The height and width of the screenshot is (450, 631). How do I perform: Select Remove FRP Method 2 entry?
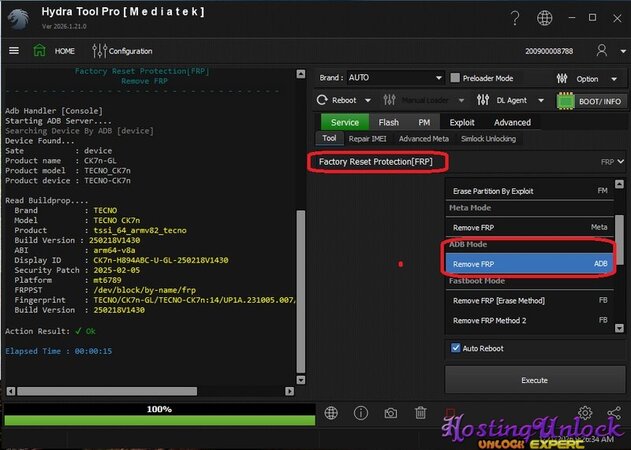point(489,320)
